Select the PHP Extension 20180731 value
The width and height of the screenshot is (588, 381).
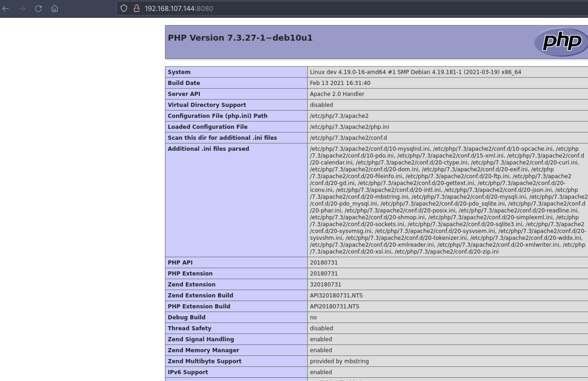click(324, 274)
